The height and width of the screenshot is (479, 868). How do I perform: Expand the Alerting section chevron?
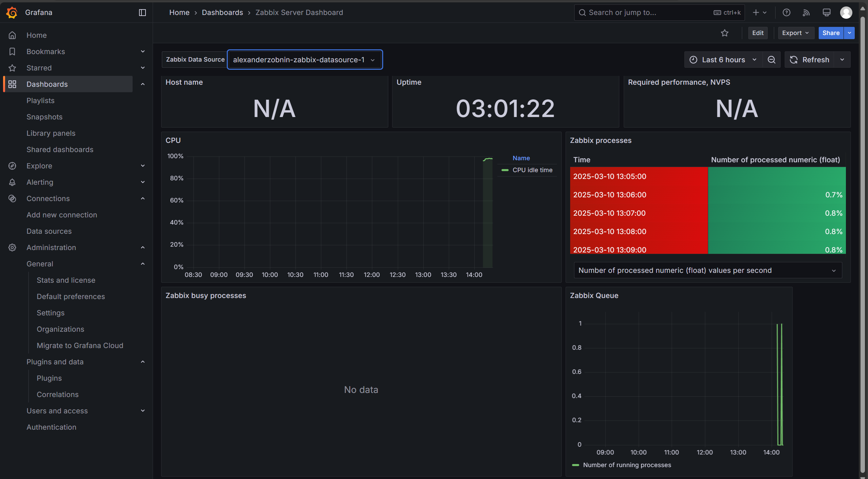pos(143,182)
